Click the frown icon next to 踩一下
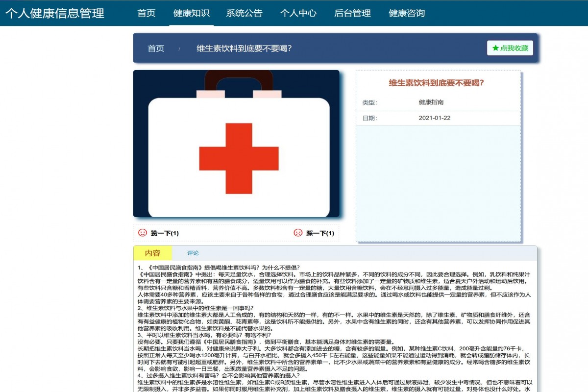This screenshot has width=588, height=392. pyautogui.click(x=297, y=233)
